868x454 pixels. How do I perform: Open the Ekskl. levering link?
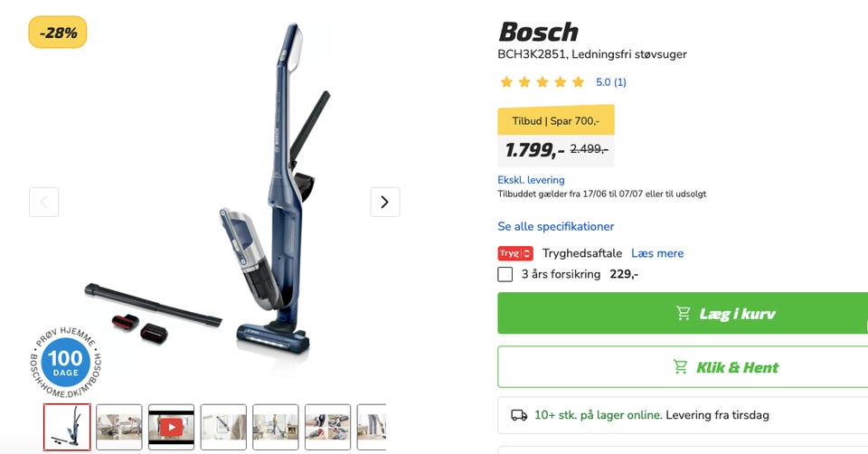(x=531, y=180)
